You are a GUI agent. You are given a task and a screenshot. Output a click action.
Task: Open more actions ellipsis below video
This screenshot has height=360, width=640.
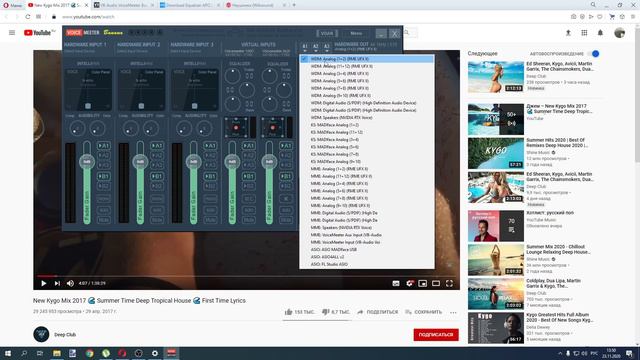(x=453, y=312)
